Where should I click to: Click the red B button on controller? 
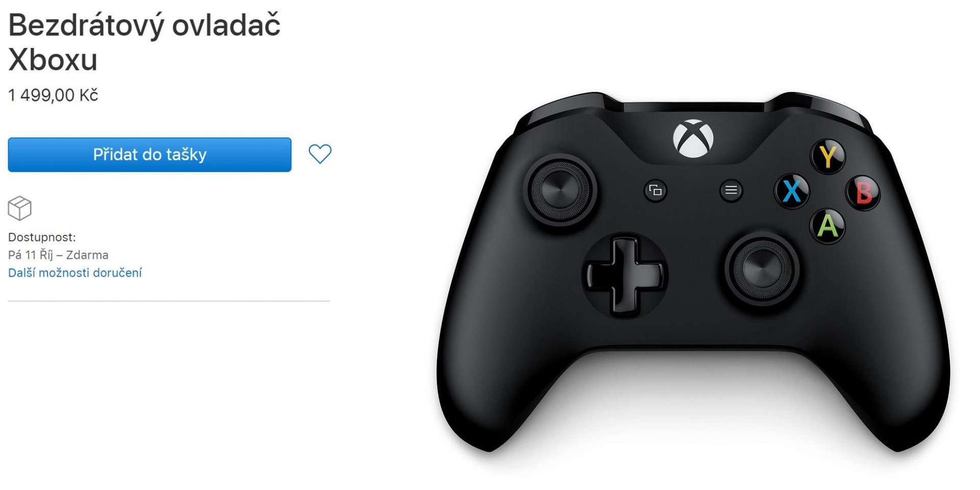click(863, 192)
